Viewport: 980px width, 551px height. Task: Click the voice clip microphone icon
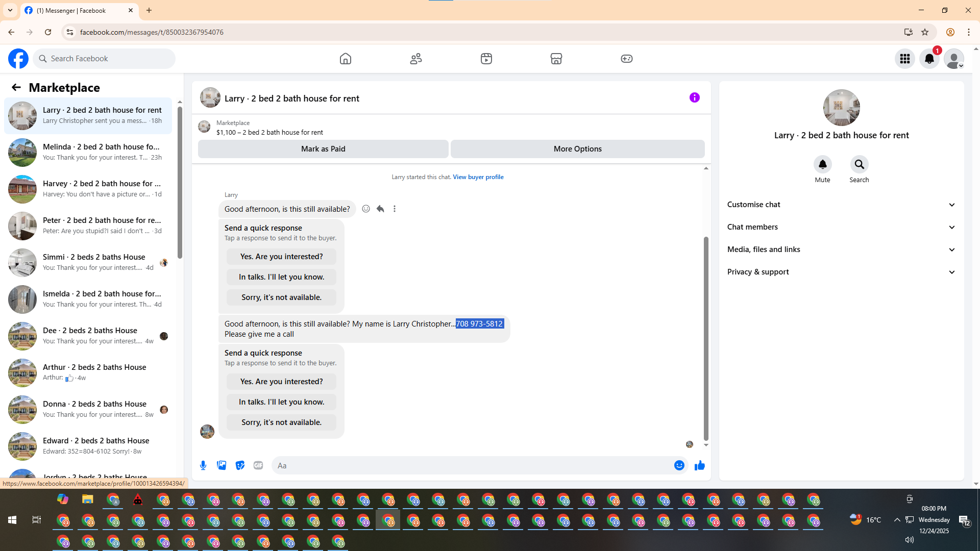tap(203, 465)
